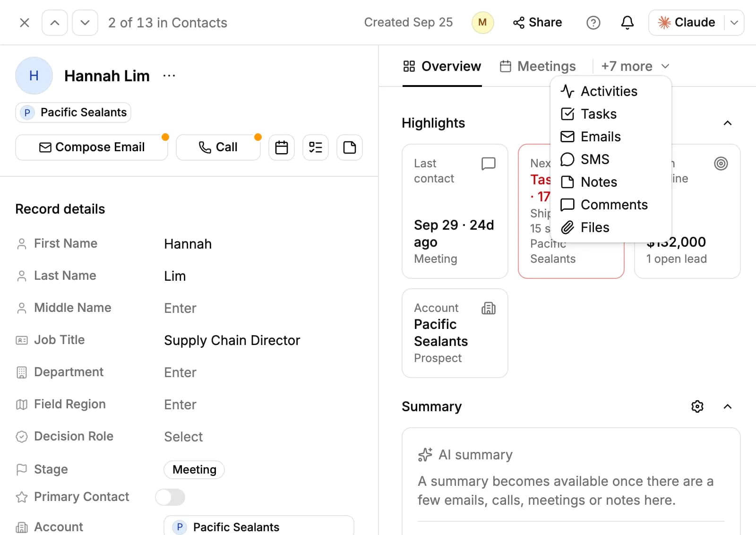Select Tasks from the dropdown menu
The height and width of the screenshot is (535, 756).
coord(610,114)
